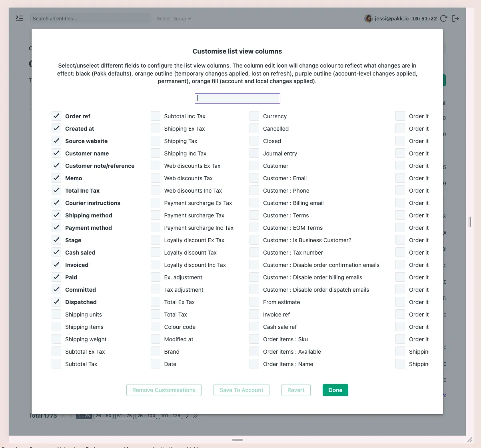This screenshot has width=481, height=448.
Task: Click the logout icon next to the clock
Action: coord(456,18)
